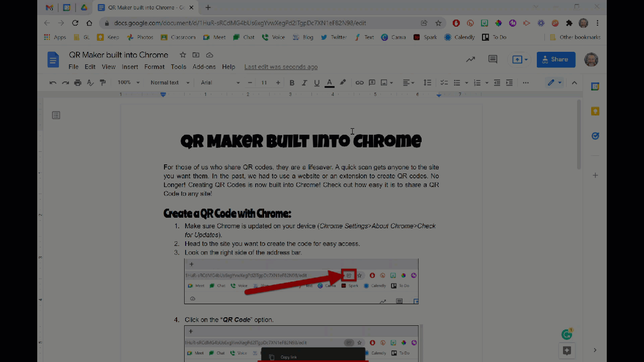644x362 pixels.
Task: Open the File menu
Action: (x=73, y=67)
